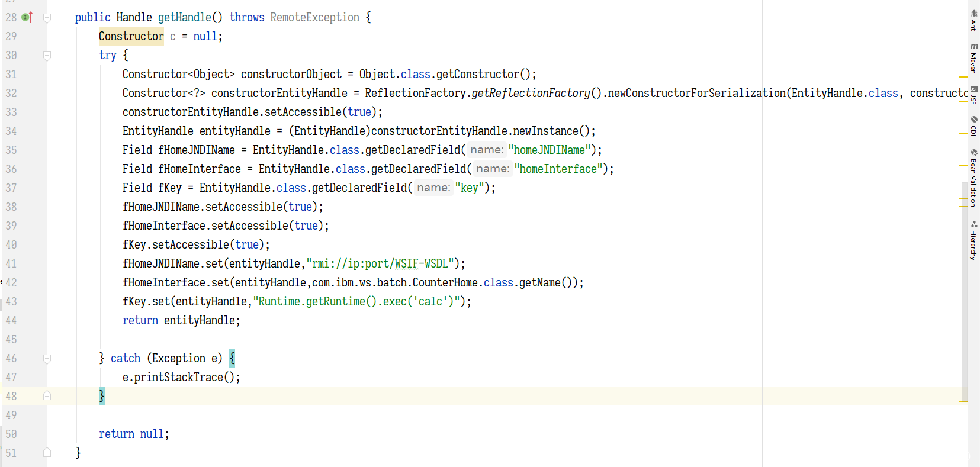
Task: Click fKey.setAccessible on line 40
Action: click(x=176, y=244)
